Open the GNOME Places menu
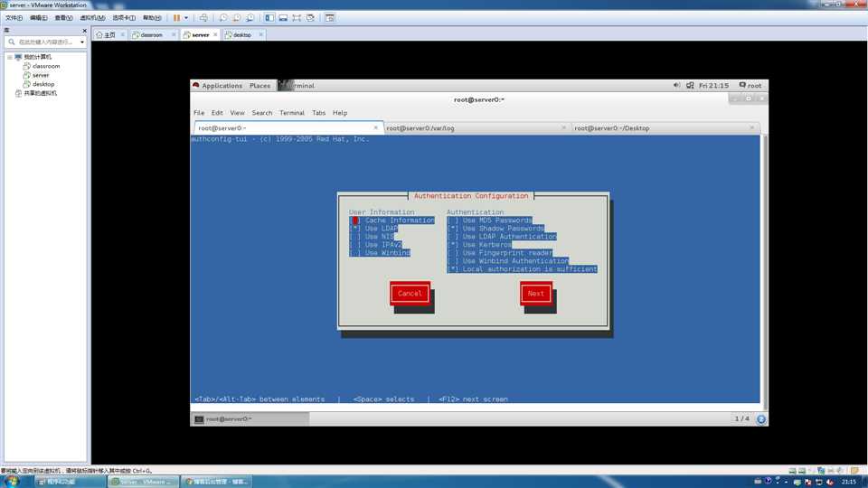 [259, 86]
